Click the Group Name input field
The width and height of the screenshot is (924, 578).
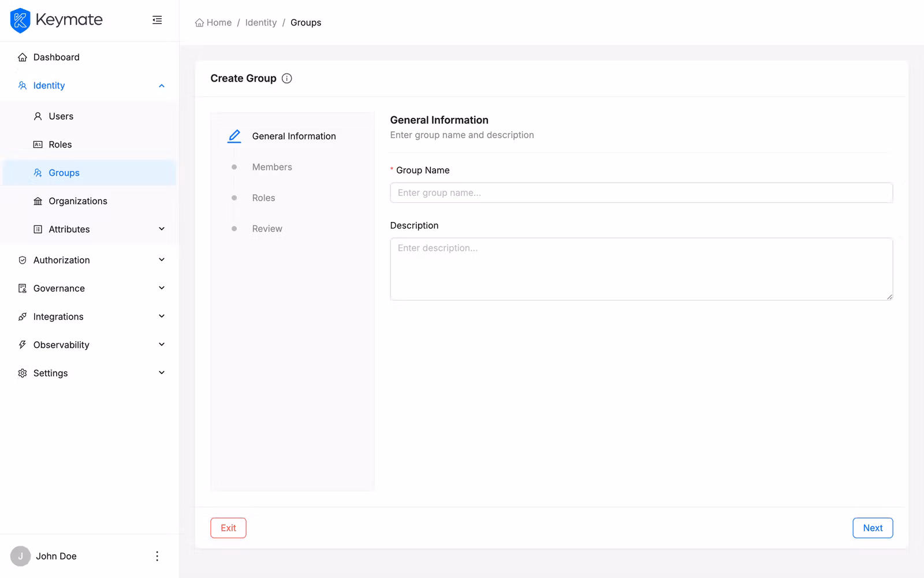(x=641, y=192)
